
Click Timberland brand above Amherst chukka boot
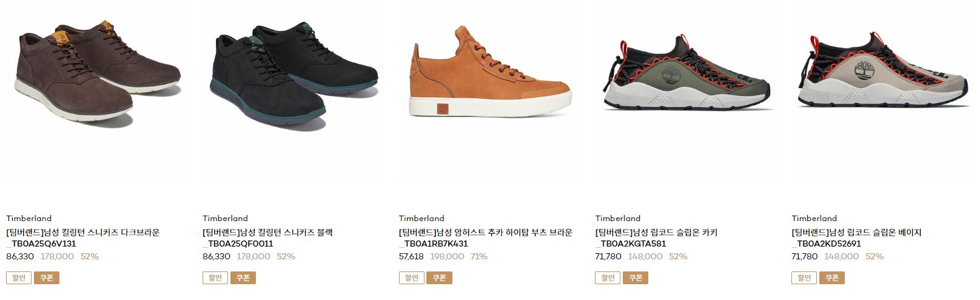tap(421, 218)
